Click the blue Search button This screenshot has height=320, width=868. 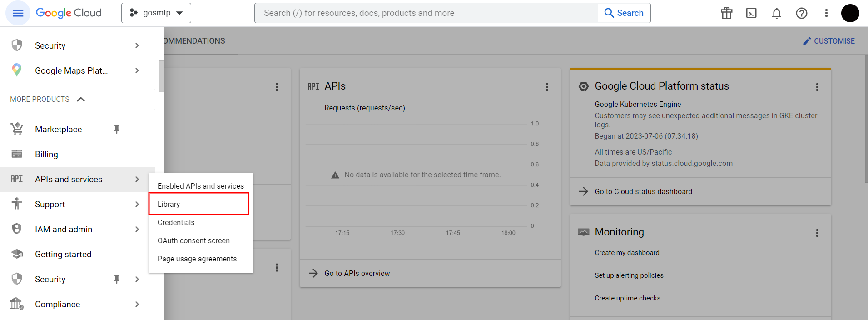(x=624, y=13)
